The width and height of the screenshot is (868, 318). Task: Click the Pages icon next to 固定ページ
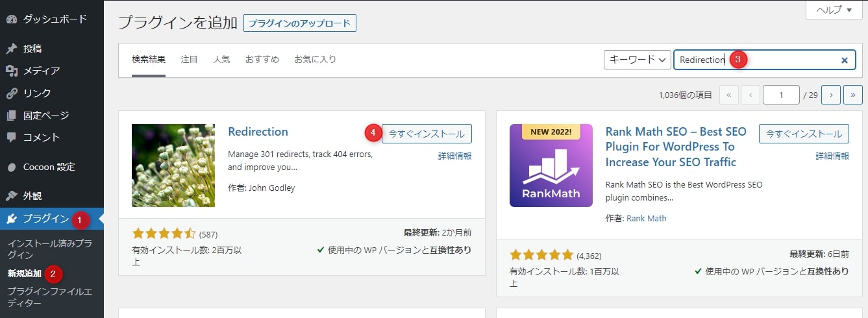[12, 115]
